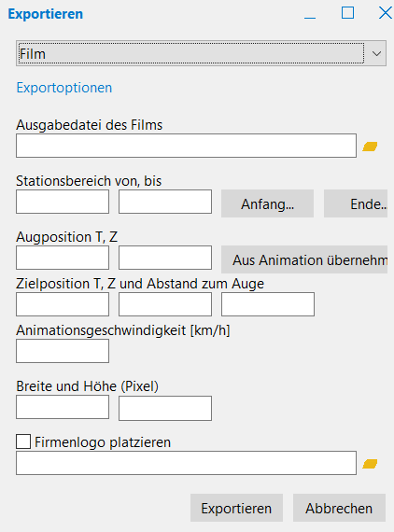Focus the Ausgabedatei des Films text field
The image size is (394, 532).
coord(187,146)
